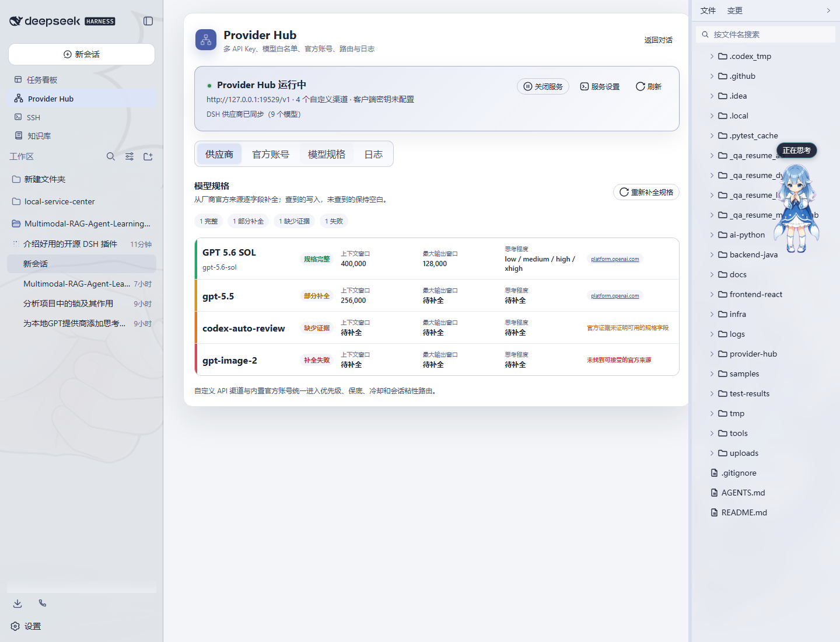Click the file icon of AGENTS.md
This screenshot has height=642, width=840.
click(714, 493)
